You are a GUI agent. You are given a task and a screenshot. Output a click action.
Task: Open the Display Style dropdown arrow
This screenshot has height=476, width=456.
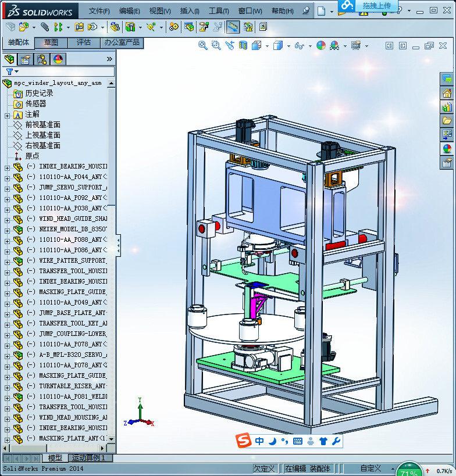pos(288,46)
